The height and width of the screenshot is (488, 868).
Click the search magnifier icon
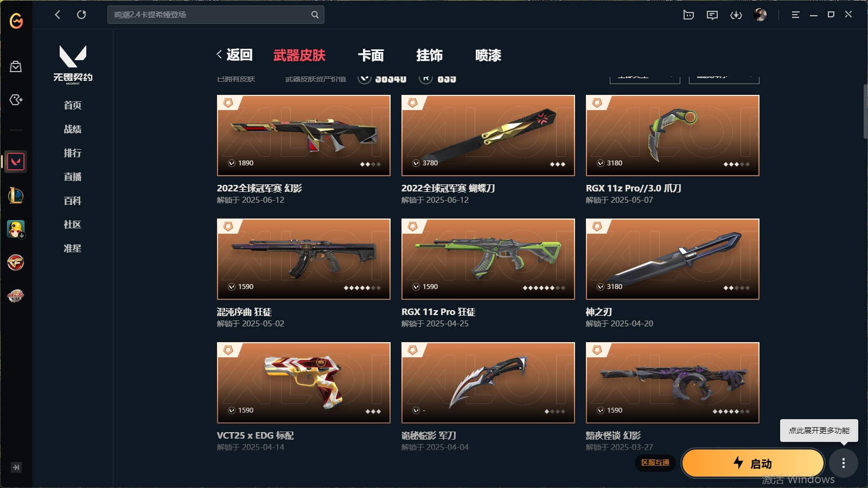tap(315, 15)
